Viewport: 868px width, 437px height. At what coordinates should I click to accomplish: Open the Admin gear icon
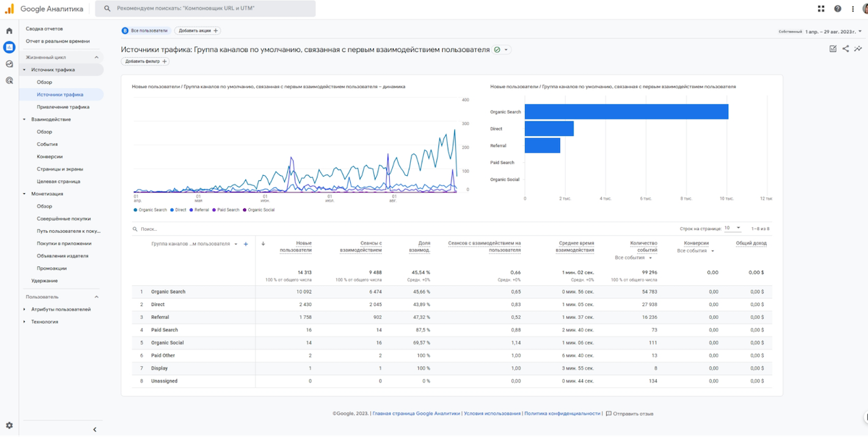(x=9, y=425)
